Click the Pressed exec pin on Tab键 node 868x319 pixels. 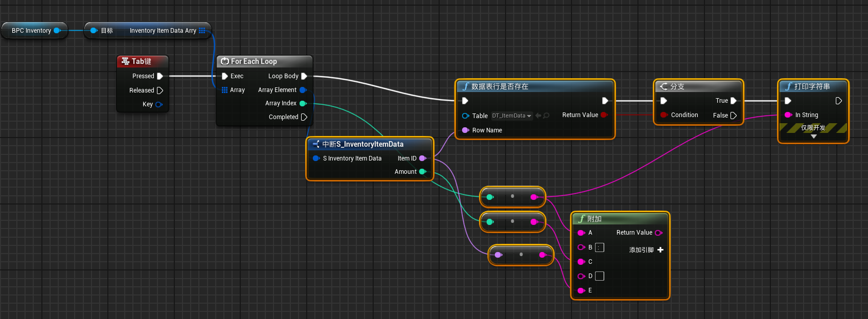pos(160,76)
